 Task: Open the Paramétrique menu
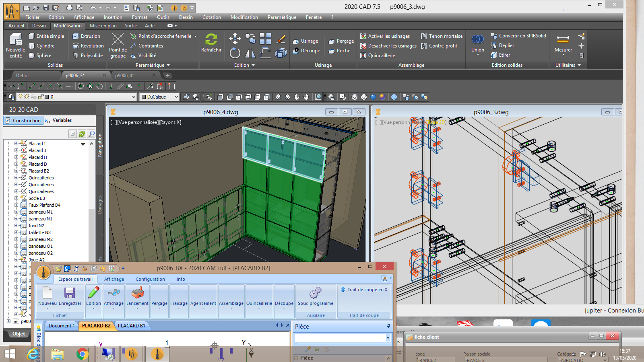(282, 17)
